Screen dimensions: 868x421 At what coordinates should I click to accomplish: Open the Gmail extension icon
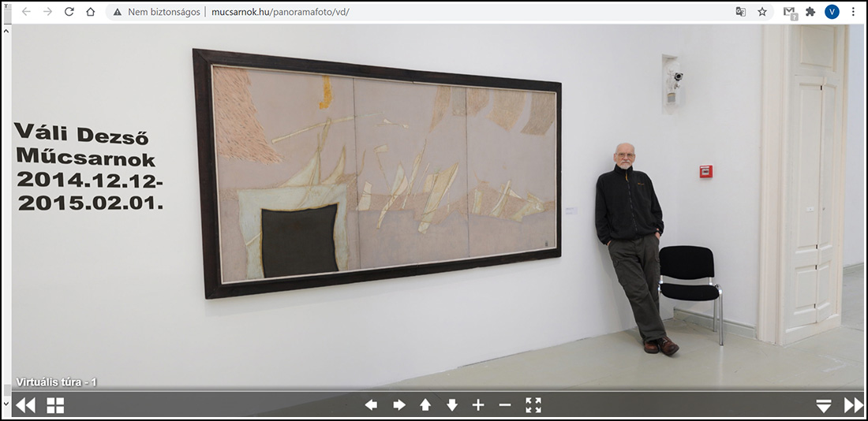[x=790, y=12]
